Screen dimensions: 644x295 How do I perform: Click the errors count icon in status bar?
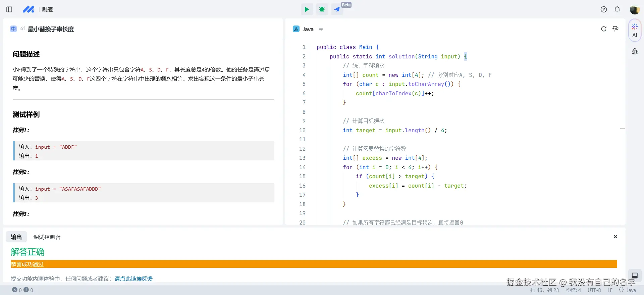(x=15, y=290)
